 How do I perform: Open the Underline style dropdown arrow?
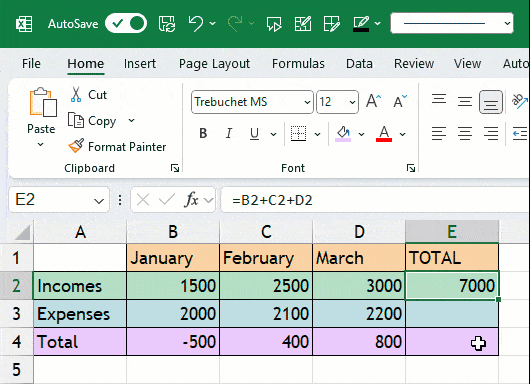[x=273, y=134]
